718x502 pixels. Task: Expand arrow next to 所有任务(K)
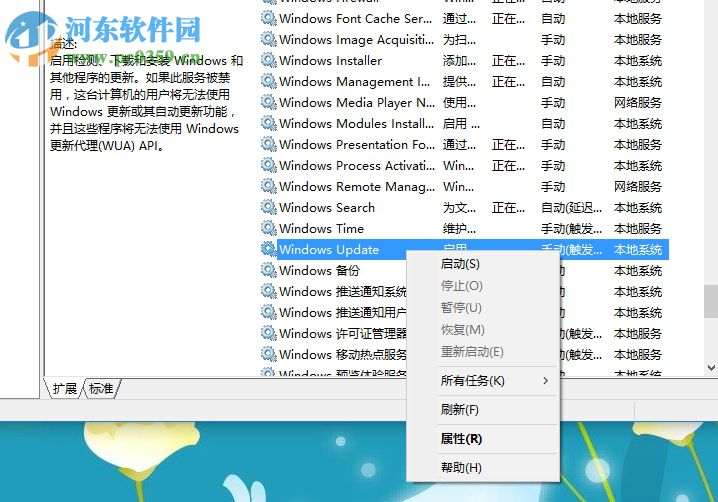click(545, 381)
